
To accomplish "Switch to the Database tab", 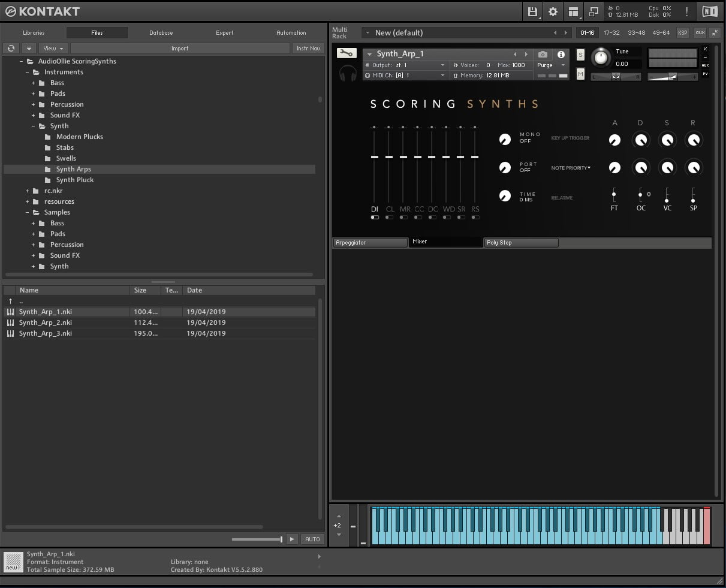I will (161, 33).
